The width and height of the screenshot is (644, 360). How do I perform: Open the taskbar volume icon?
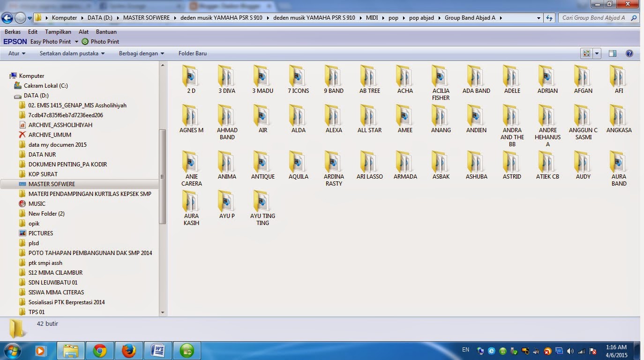tap(570, 351)
